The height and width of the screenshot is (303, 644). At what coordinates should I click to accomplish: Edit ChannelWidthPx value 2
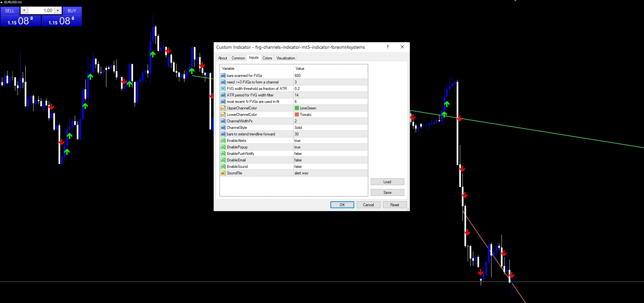coord(330,121)
